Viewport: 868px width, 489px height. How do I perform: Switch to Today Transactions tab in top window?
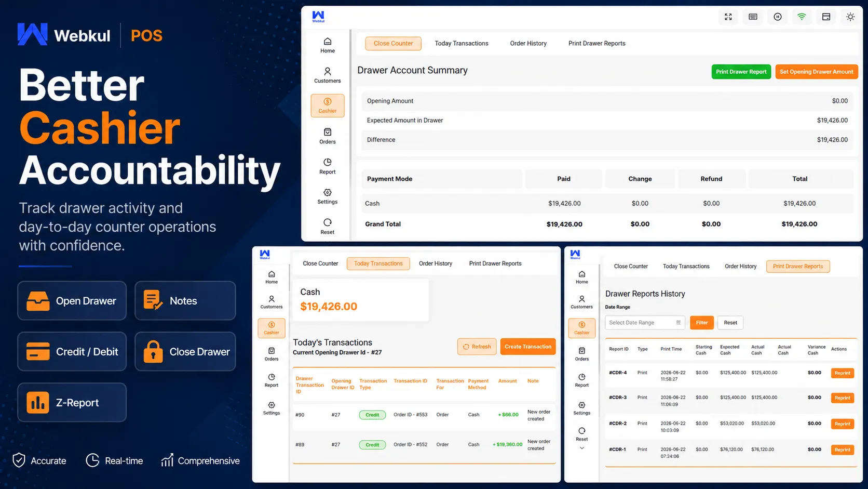coord(462,44)
